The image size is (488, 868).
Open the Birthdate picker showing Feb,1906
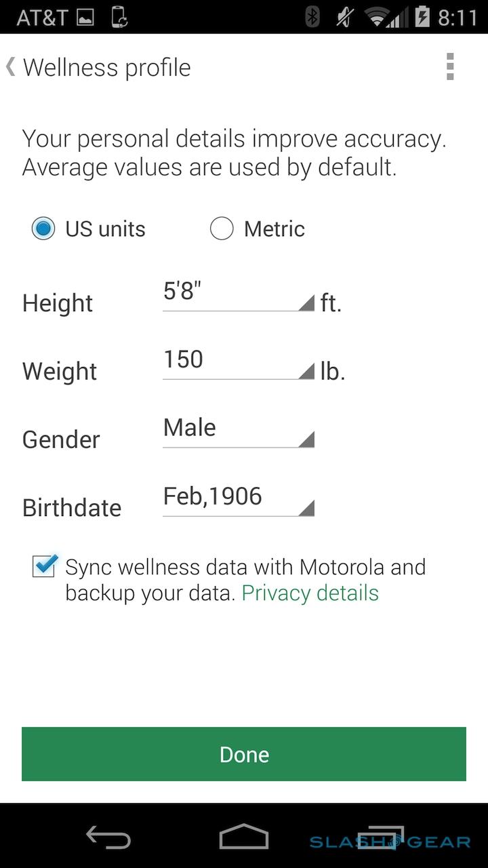238,500
